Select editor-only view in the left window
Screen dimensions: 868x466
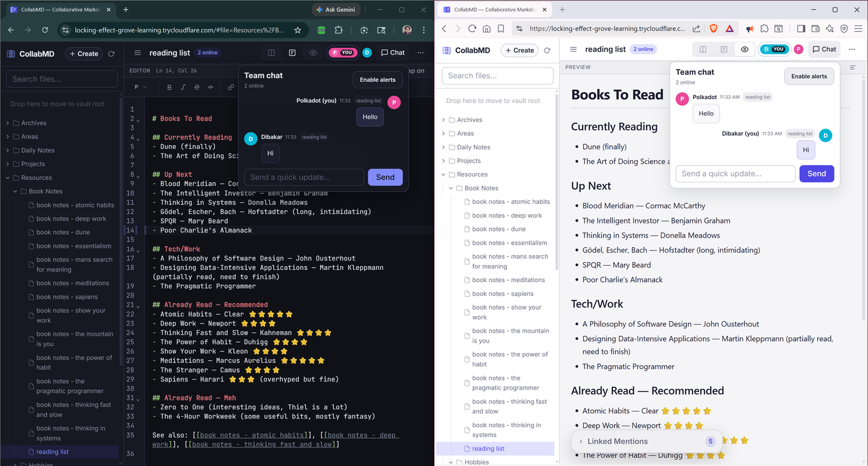pyautogui.click(x=292, y=53)
